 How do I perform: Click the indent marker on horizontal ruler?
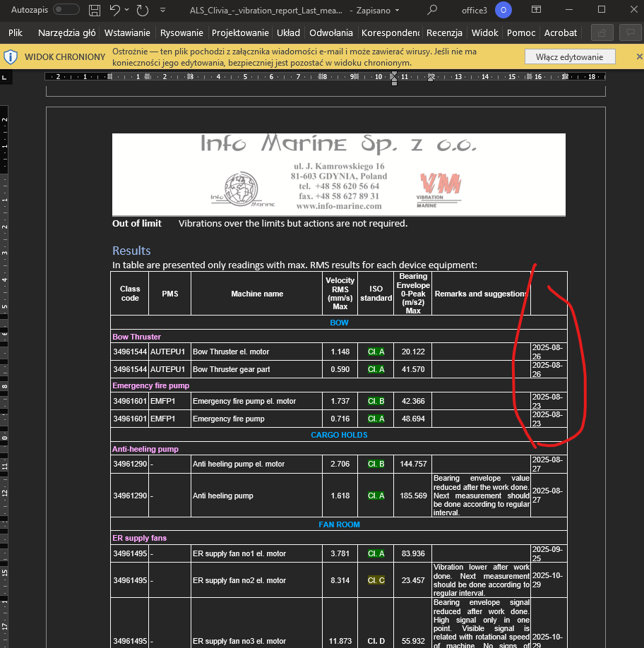click(x=394, y=76)
